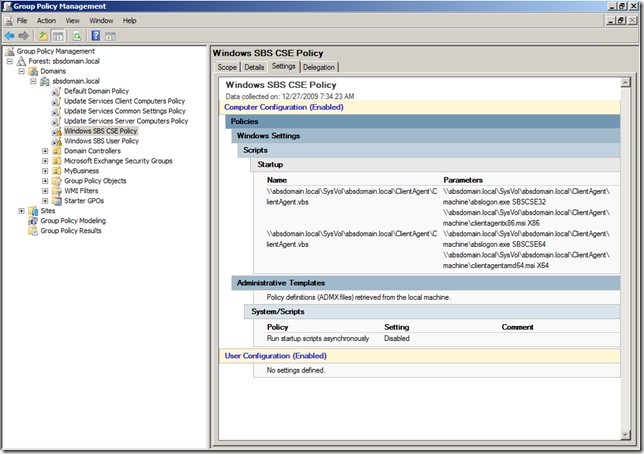Click the Windows SBS User Policy icon

(57, 141)
